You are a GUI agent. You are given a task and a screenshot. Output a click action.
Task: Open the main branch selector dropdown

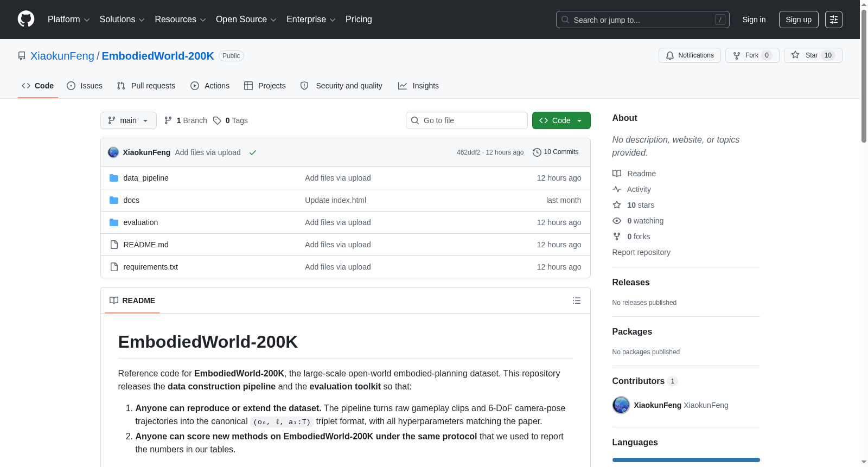click(129, 120)
